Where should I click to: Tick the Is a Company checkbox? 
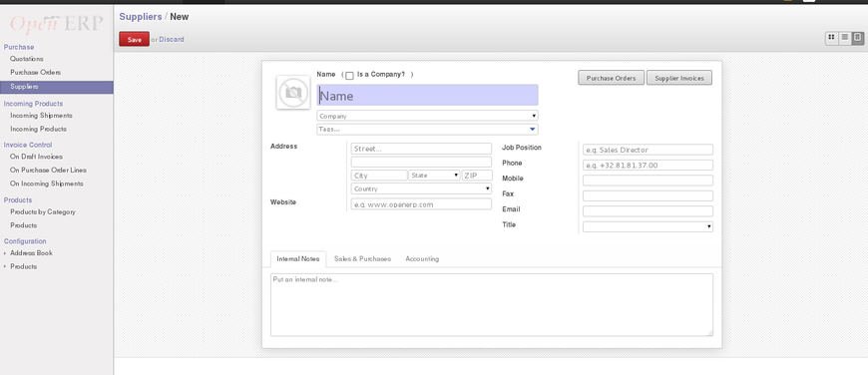(349, 76)
